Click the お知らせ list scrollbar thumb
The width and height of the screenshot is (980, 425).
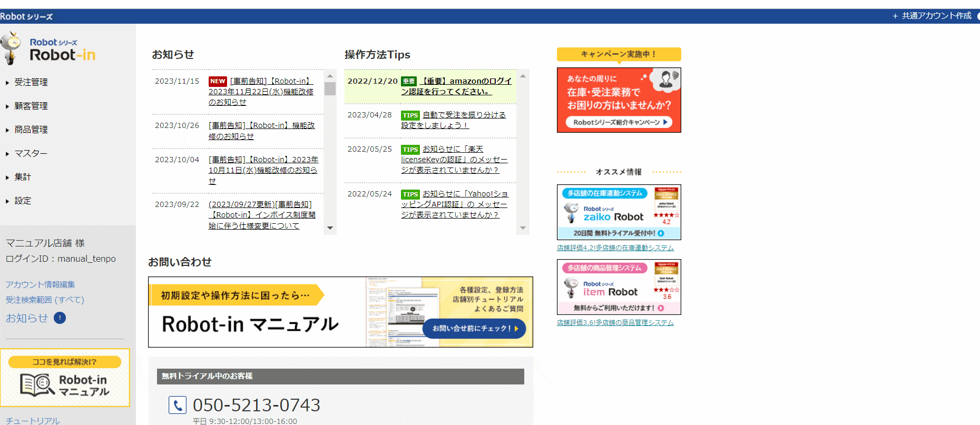click(x=330, y=88)
